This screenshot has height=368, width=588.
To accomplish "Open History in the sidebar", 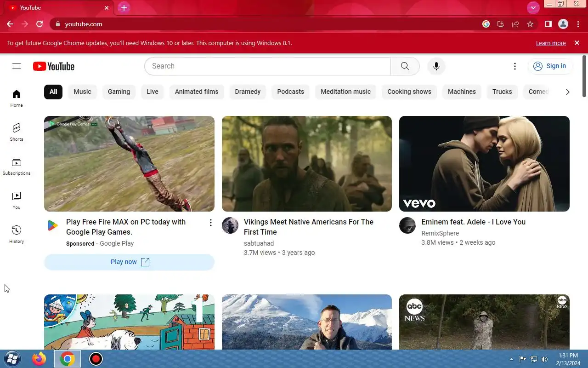I will pyautogui.click(x=17, y=234).
